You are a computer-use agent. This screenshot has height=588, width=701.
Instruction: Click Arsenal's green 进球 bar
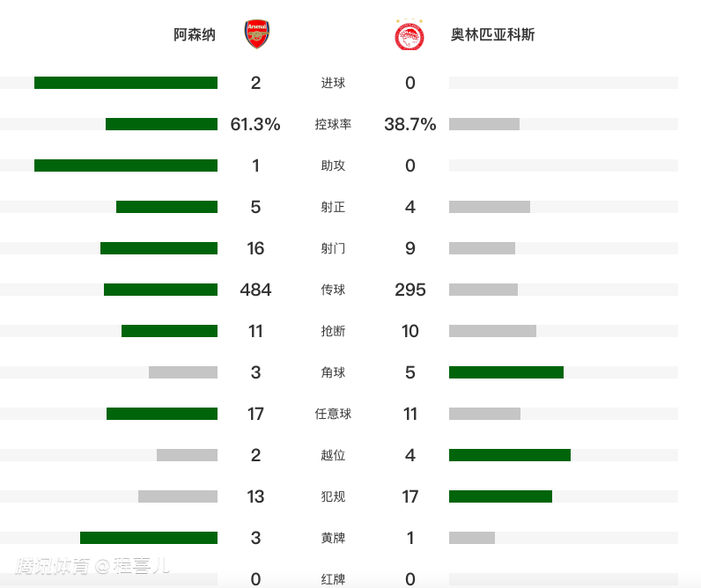[x=126, y=83]
